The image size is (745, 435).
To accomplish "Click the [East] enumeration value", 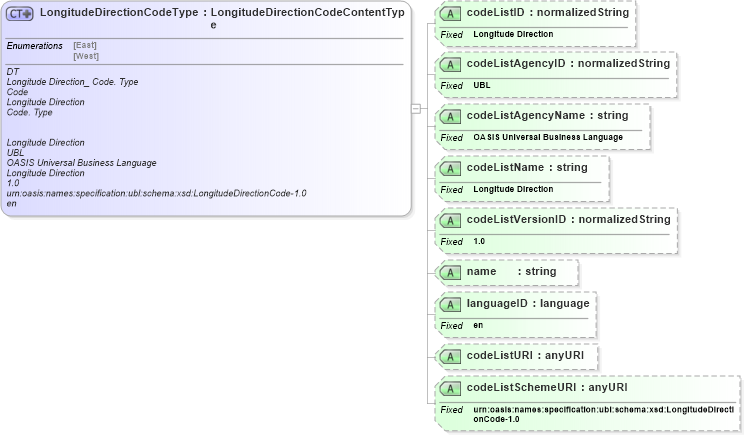I will 85,46.
